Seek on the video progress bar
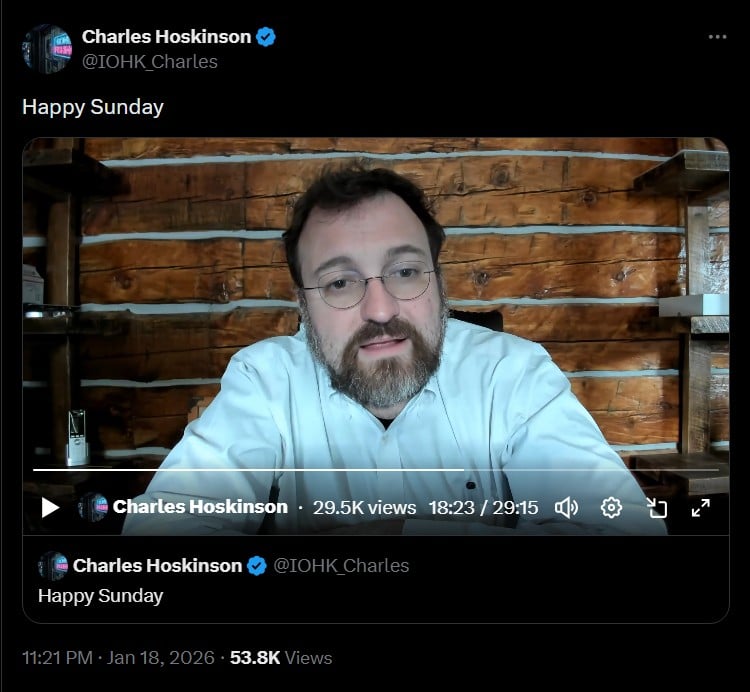Image resolution: width=750 pixels, height=692 pixels. click(x=375, y=470)
